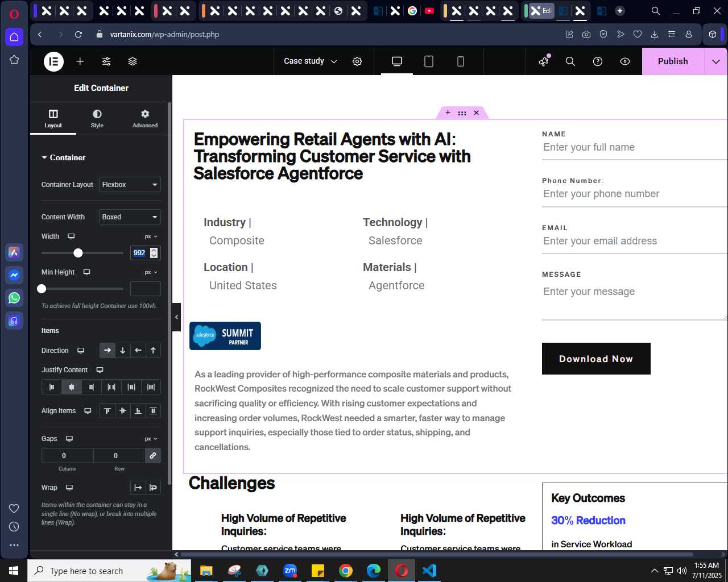Set direction to row right arrow
This screenshot has width=728, height=582.
click(107, 351)
